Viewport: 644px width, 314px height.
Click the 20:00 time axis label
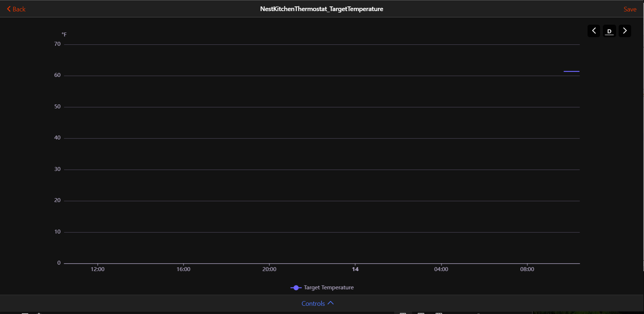[x=269, y=269]
